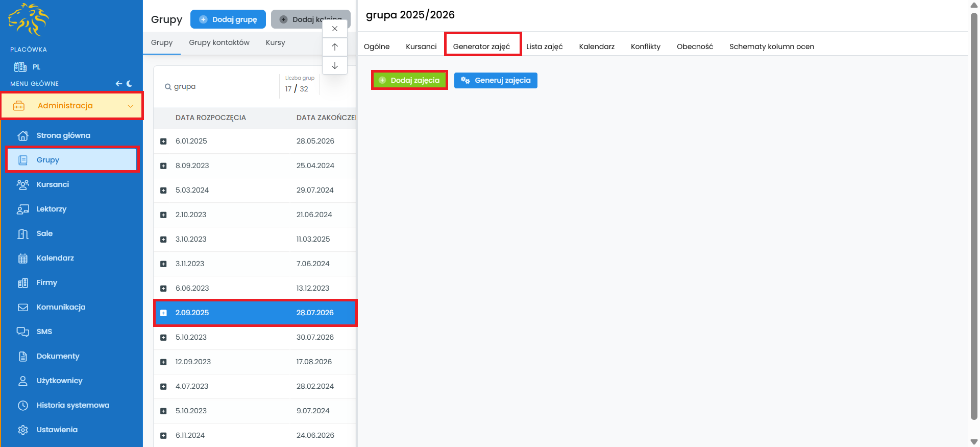The height and width of the screenshot is (447, 980).
Task: Collapse the main menu with the arrow icon
Action: (x=118, y=83)
